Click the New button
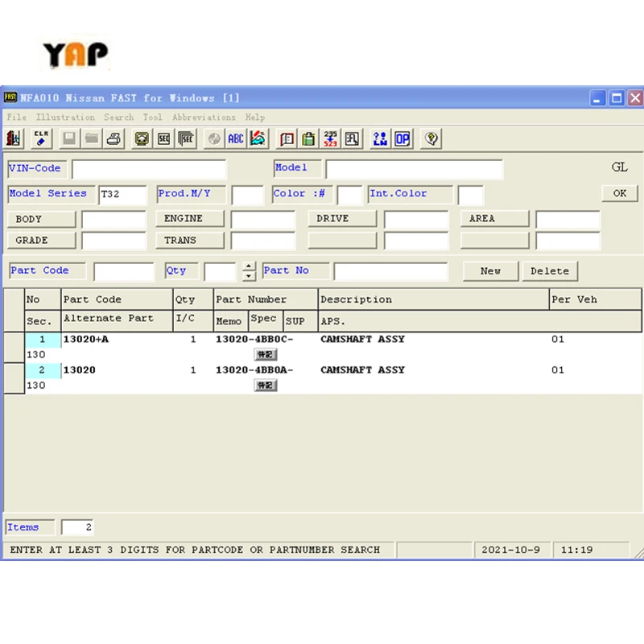This screenshot has width=644, height=644. click(490, 271)
